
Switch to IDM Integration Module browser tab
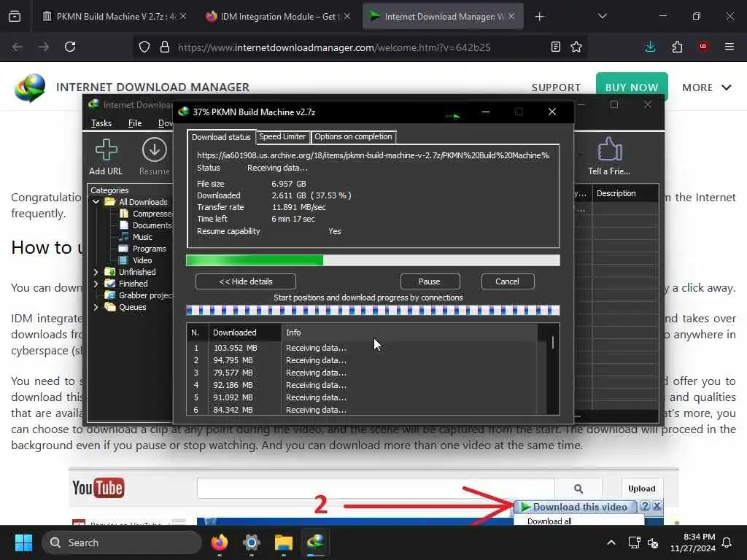279,17
